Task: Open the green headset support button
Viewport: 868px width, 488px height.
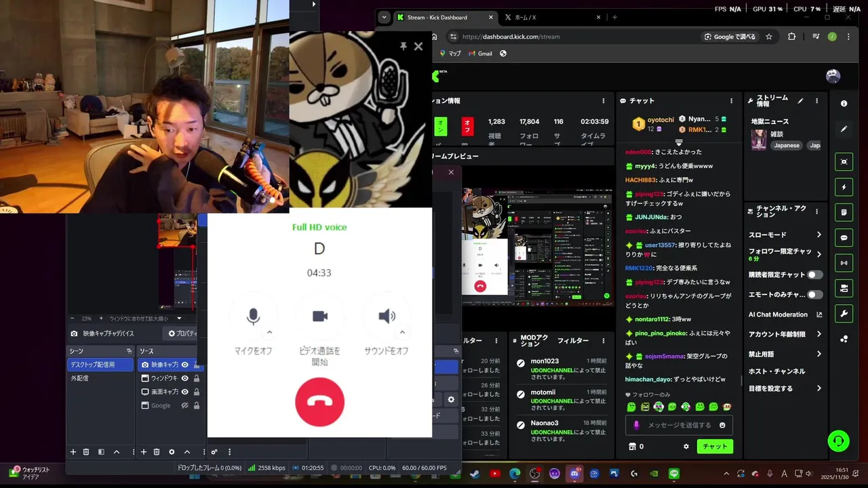Action: point(839,441)
